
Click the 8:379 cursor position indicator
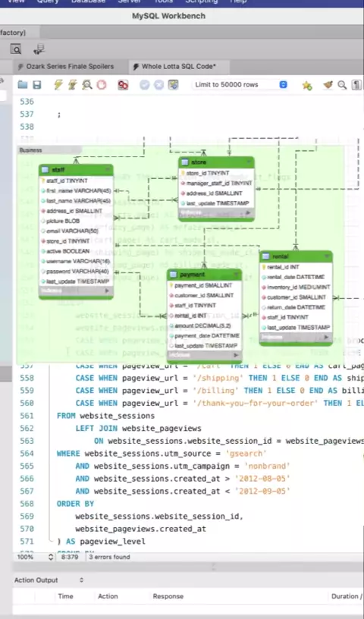[70, 557]
